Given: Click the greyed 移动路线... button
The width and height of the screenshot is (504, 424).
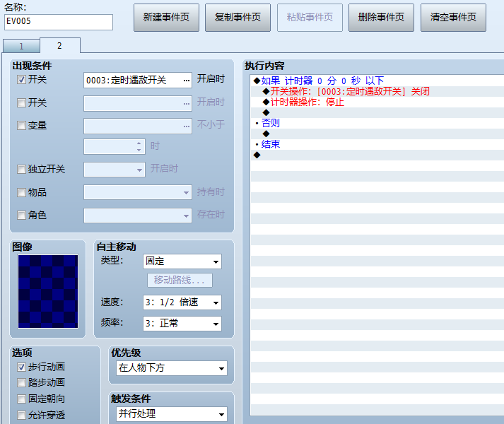Looking at the screenshot, I should coord(180,280).
